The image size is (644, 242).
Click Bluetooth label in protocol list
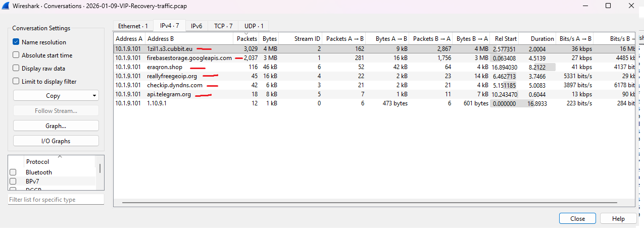[39, 172]
